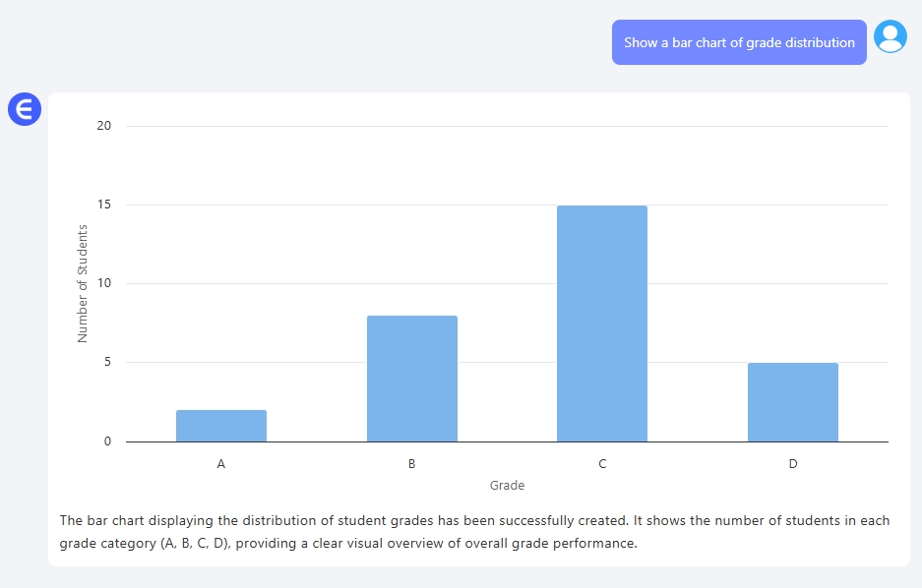Click the chart description text below the graph
Image resolution: width=922 pixels, height=588 pixels.
(474, 521)
